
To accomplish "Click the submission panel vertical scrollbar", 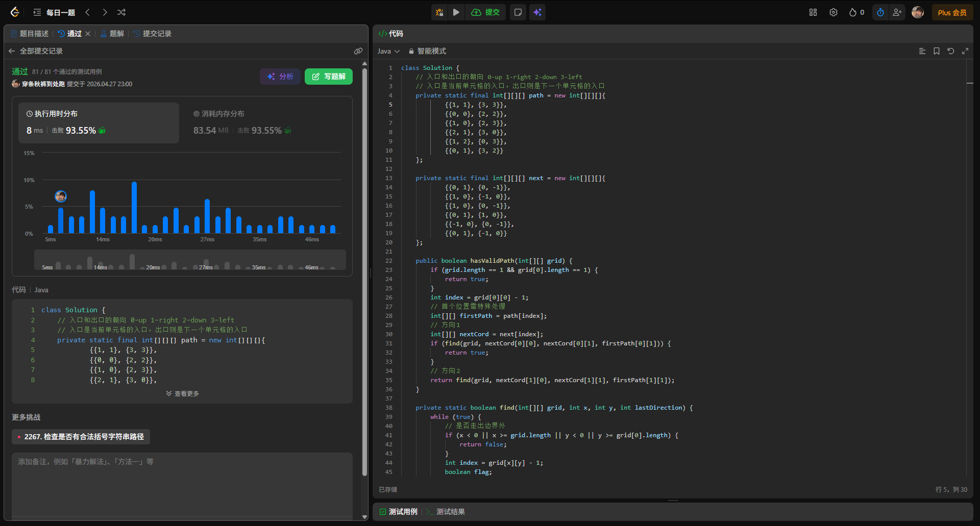I will click(x=364, y=272).
